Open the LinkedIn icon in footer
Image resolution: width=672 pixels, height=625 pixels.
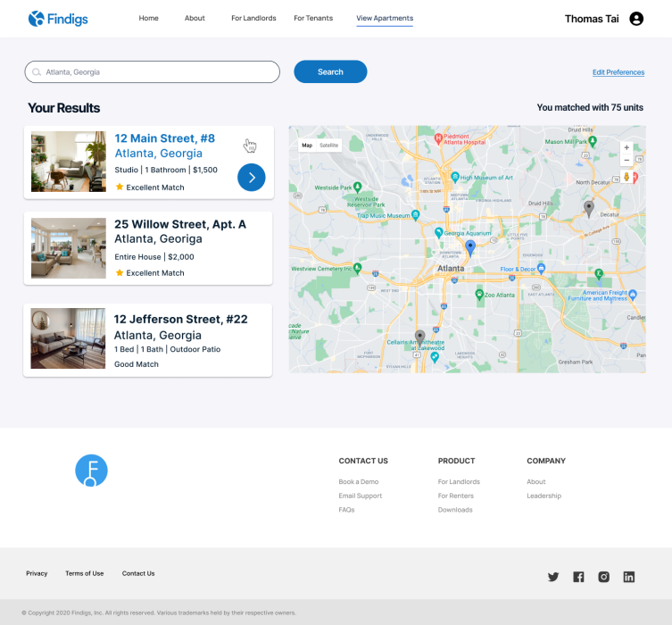click(x=629, y=577)
